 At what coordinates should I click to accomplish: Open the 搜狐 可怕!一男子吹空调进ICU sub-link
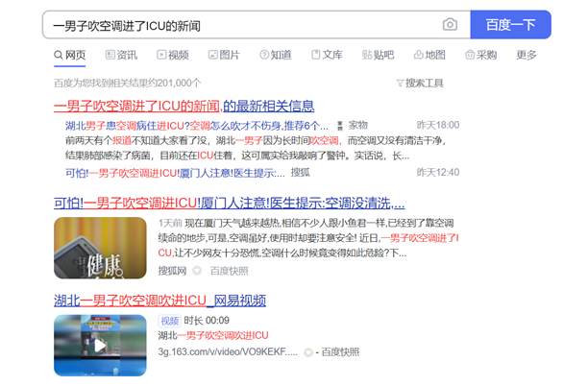click(175, 173)
